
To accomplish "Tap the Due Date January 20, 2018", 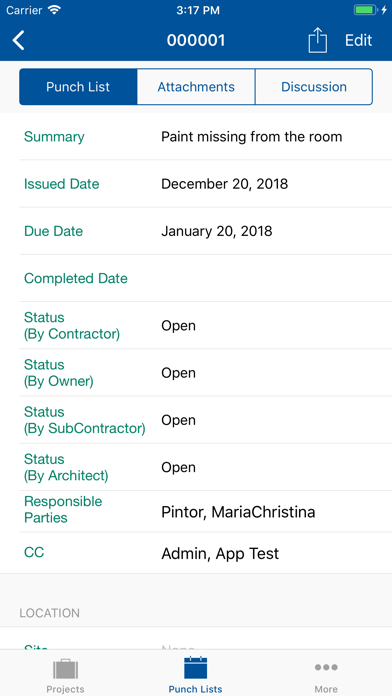I will click(217, 231).
